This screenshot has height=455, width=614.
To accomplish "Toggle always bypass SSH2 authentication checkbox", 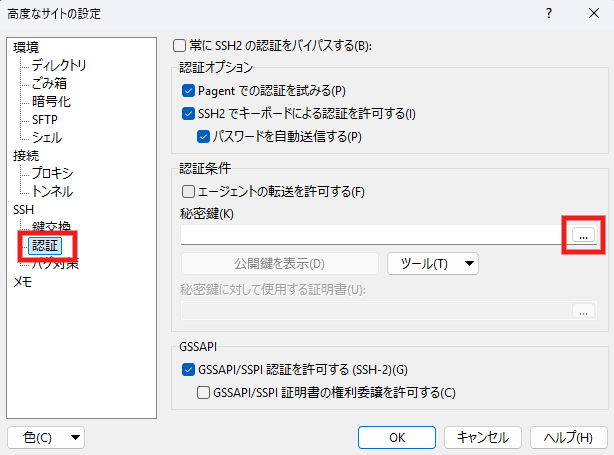I will click(x=180, y=46).
